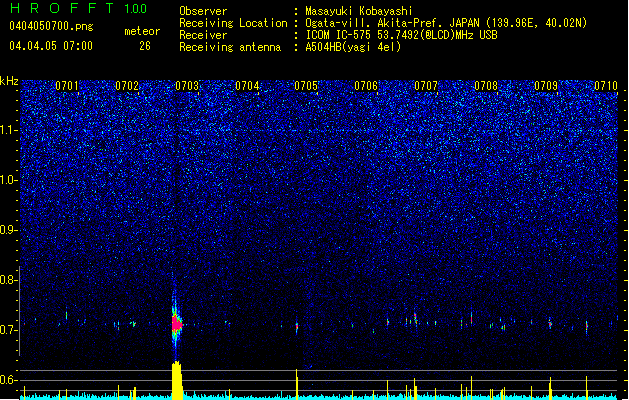Viewport: 629px width, 400px height.
Task: Click the 0.7 kHz axis tick label
Action: coord(9,330)
